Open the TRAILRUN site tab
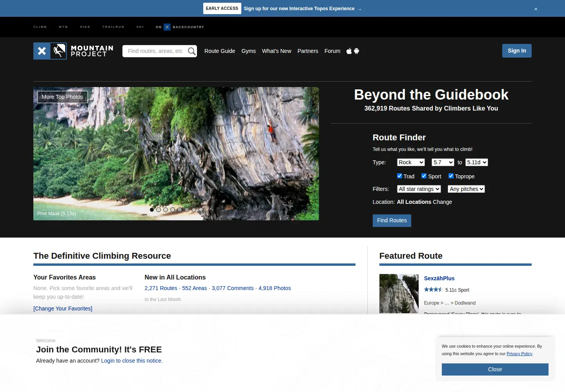 tap(113, 27)
